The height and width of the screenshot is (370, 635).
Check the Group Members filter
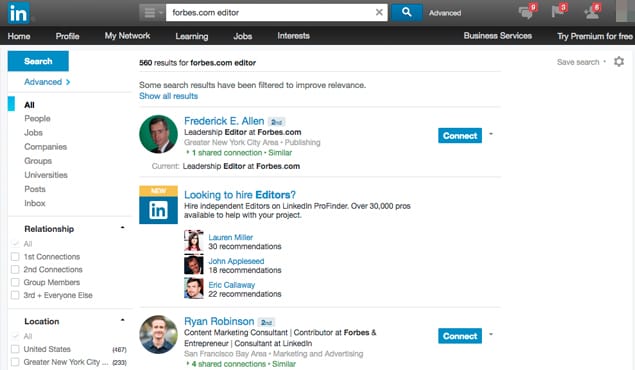[15, 282]
